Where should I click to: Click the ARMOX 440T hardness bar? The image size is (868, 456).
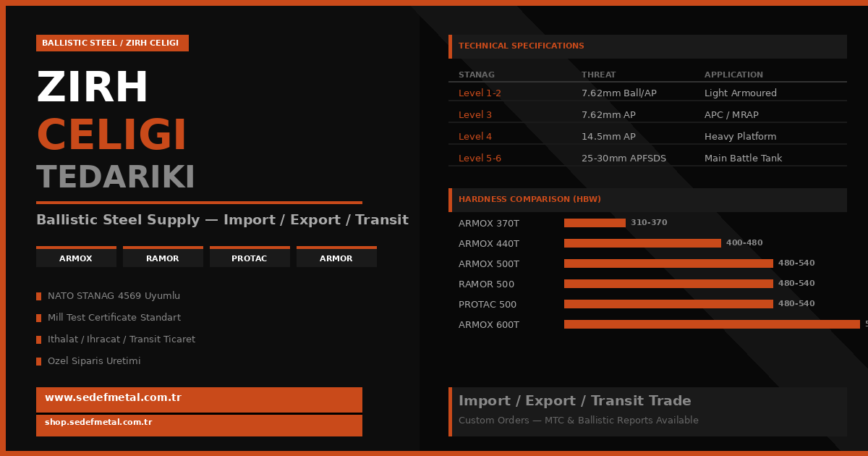point(642,243)
